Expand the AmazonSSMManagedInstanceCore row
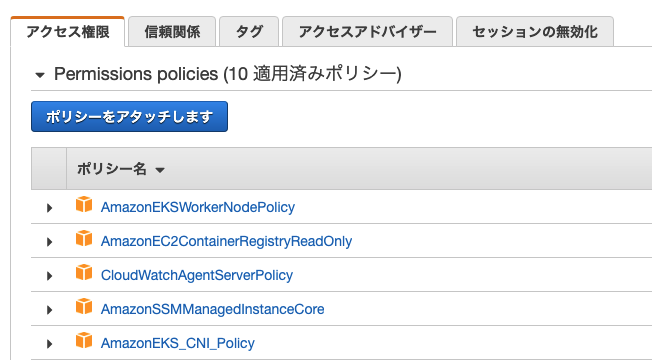Screen dimensions: 652x360 click(49, 310)
